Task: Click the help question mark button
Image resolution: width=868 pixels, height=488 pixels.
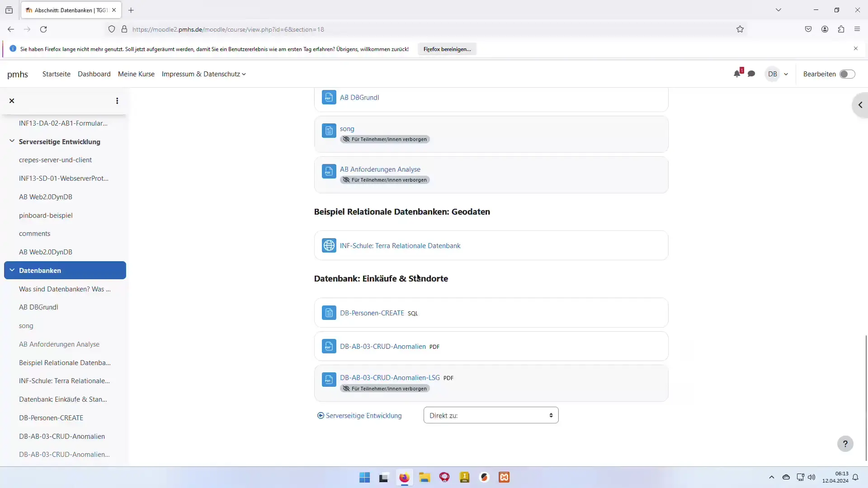Action: pos(845,444)
